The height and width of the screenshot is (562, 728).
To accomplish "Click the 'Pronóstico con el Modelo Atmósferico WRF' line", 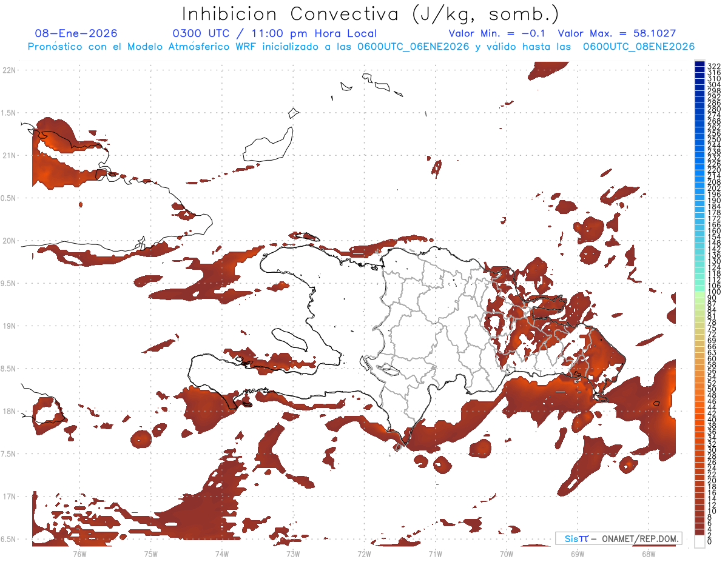I will [362, 47].
